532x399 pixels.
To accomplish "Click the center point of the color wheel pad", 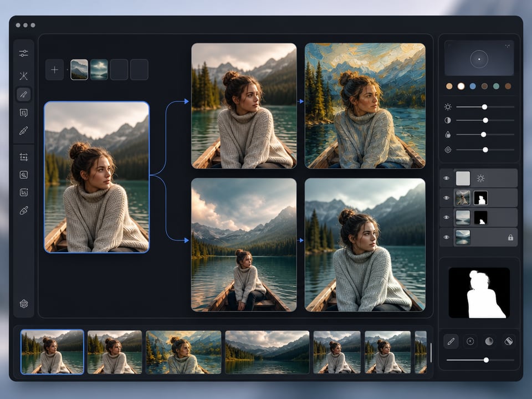I will [x=479, y=59].
